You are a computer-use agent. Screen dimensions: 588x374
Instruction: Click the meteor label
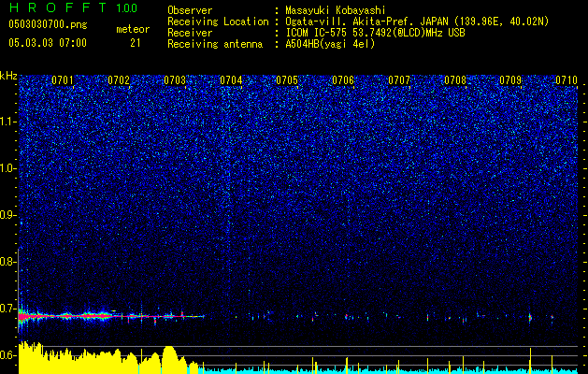[133, 29]
